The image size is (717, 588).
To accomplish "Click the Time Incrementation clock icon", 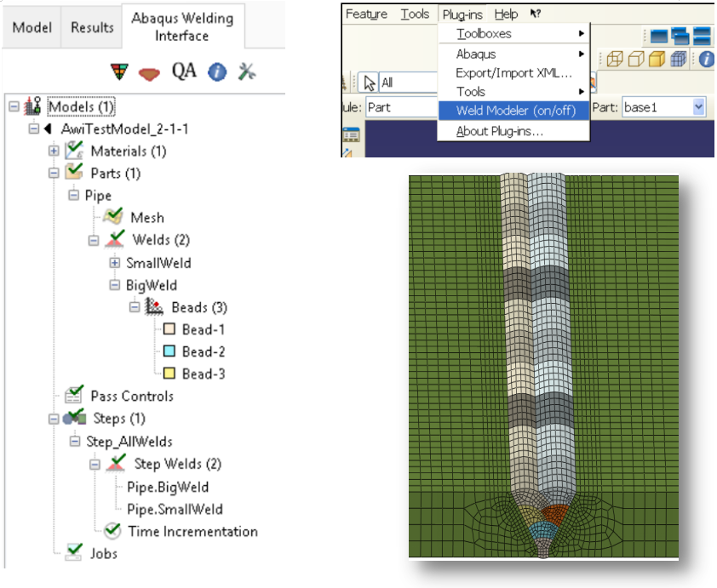I will pos(112,530).
